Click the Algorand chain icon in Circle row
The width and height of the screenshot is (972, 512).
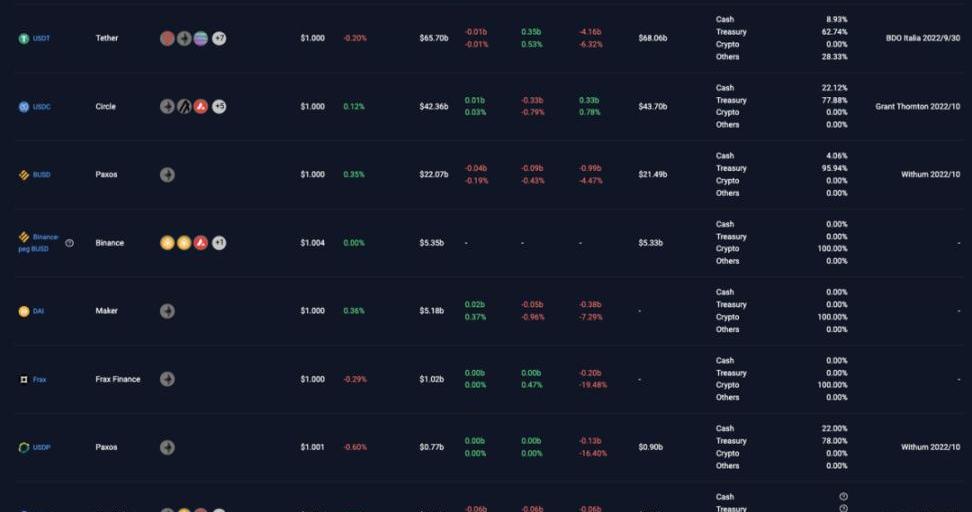coord(184,107)
